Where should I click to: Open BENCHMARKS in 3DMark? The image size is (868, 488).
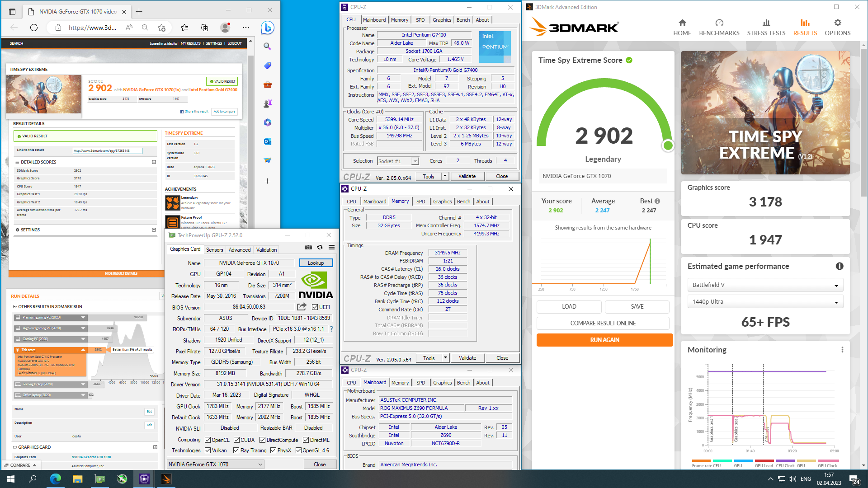point(719,28)
